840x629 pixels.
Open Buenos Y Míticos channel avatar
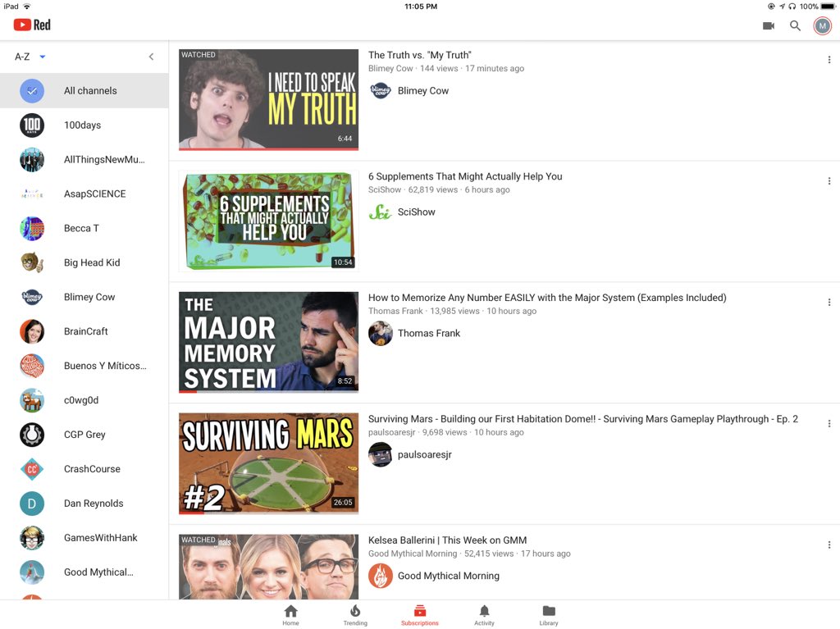(x=32, y=366)
